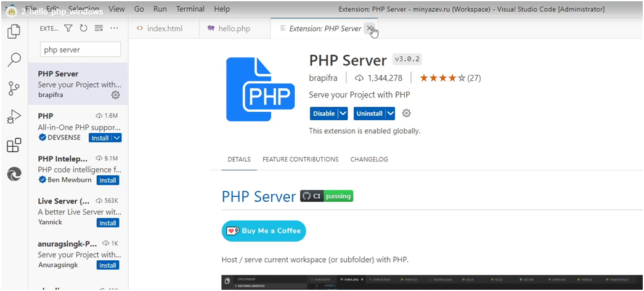Open the Go menu
644x291 pixels.
(139, 9)
